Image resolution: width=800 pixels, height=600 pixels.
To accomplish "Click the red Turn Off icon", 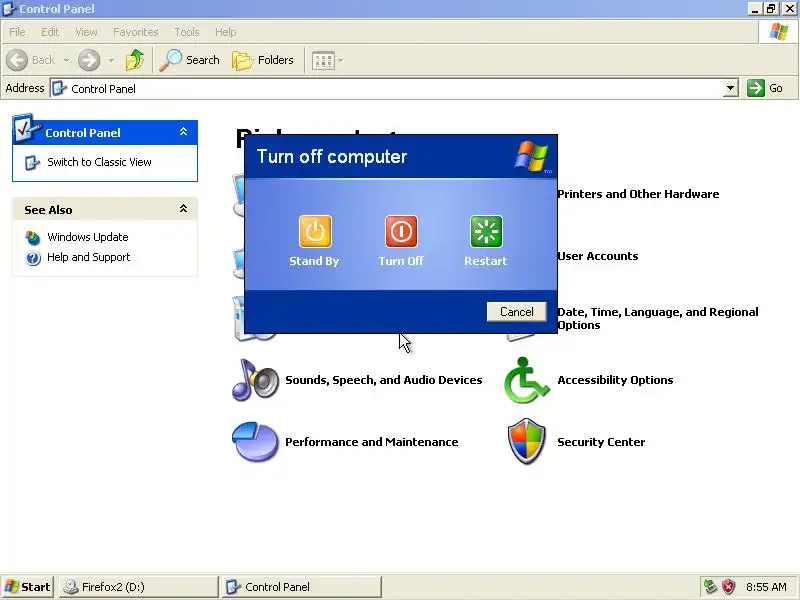I will [401, 231].
